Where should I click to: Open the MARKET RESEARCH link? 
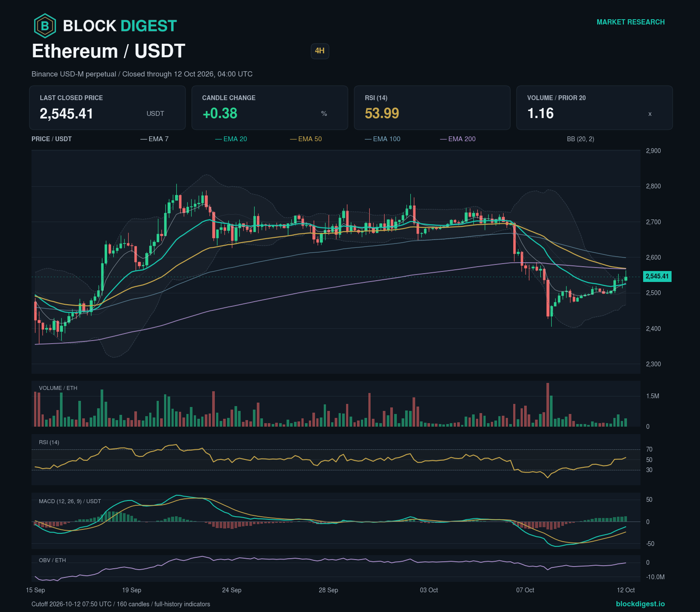630,22
